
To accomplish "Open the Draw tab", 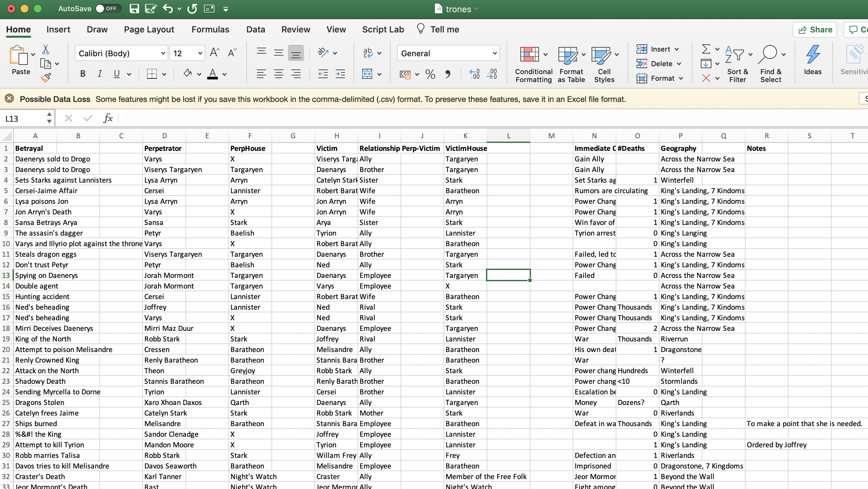I will pos(97,29).
